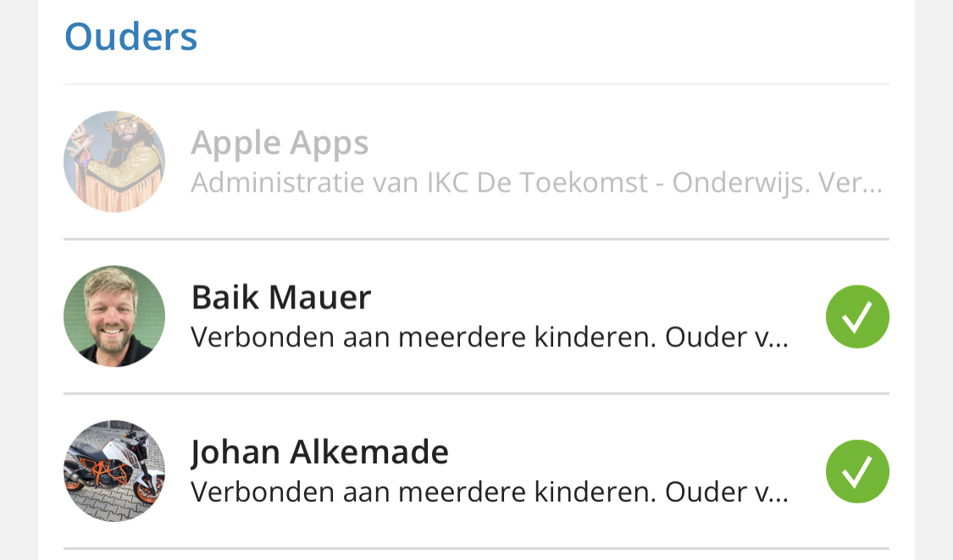Click the Ouders section heading

tap(131, 37)
